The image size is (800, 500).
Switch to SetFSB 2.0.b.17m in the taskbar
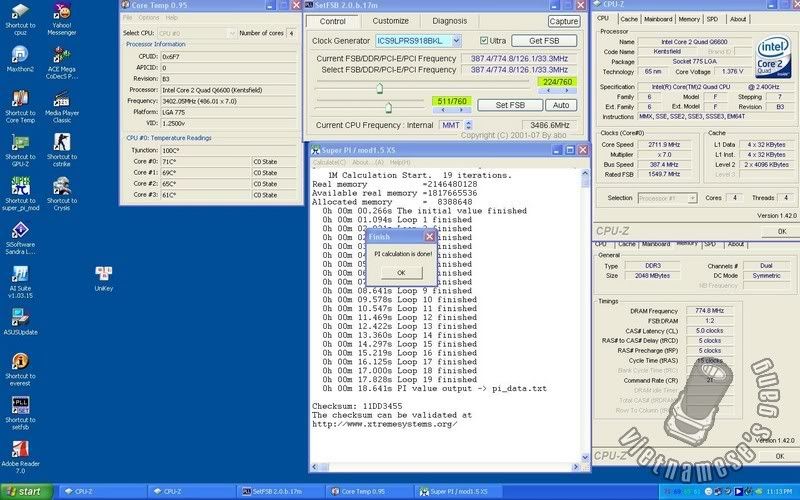click(280, 492)
